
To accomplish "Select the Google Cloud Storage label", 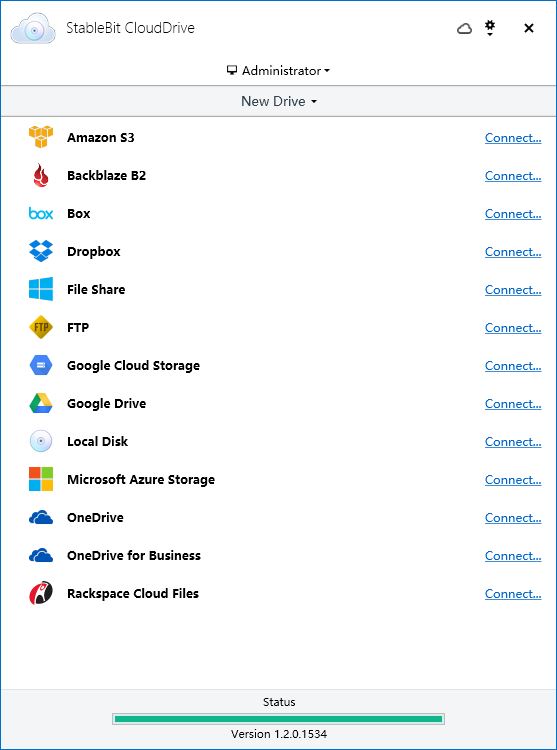I will pos(133,366).
